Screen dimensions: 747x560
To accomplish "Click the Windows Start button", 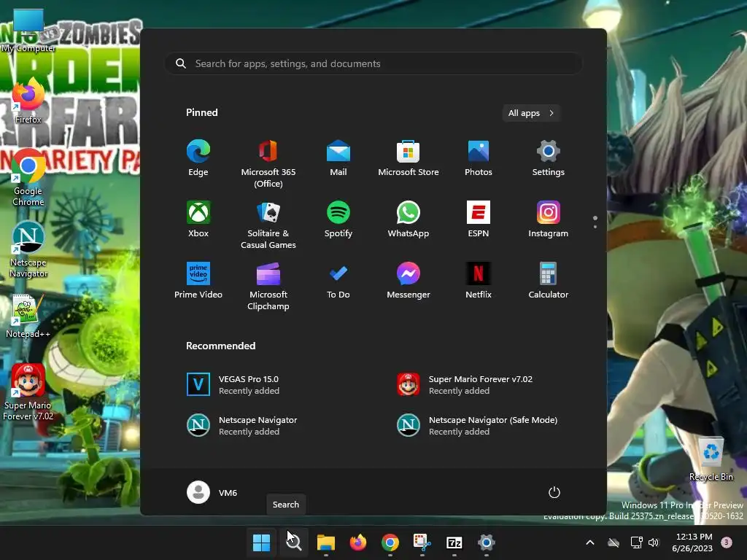I will pos(262,542).
